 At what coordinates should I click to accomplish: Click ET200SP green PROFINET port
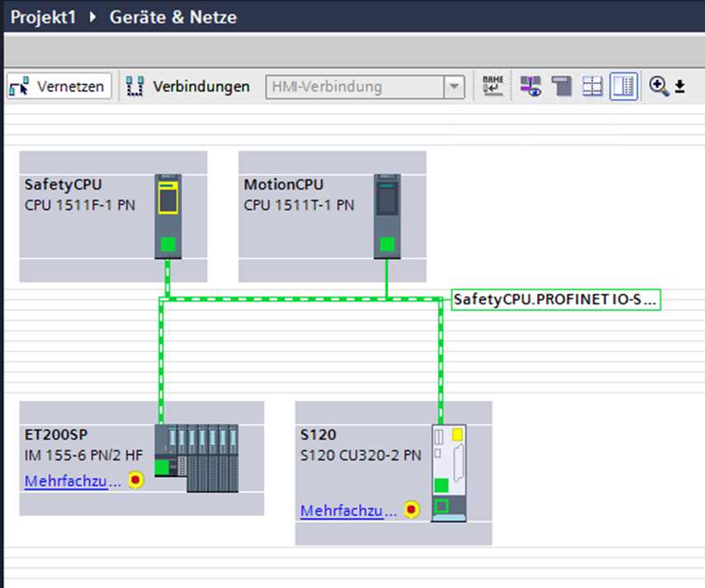tap(162, 468)
